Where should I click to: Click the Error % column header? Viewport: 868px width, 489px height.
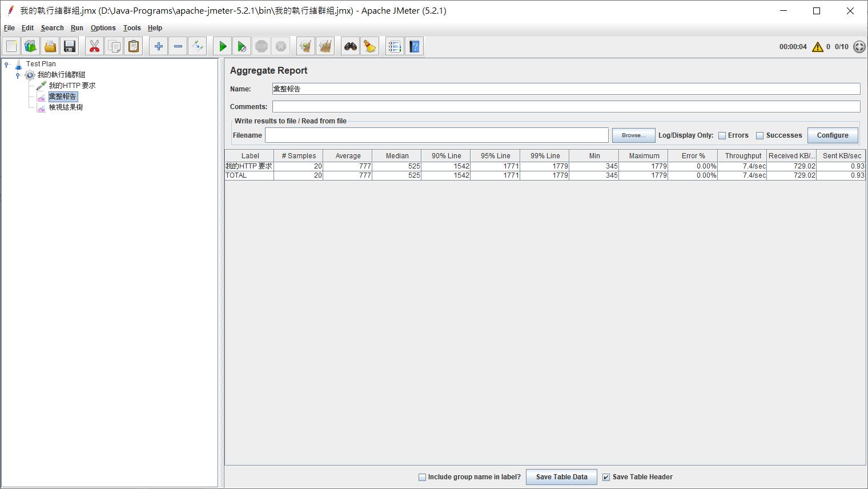(x=693, y=156)
